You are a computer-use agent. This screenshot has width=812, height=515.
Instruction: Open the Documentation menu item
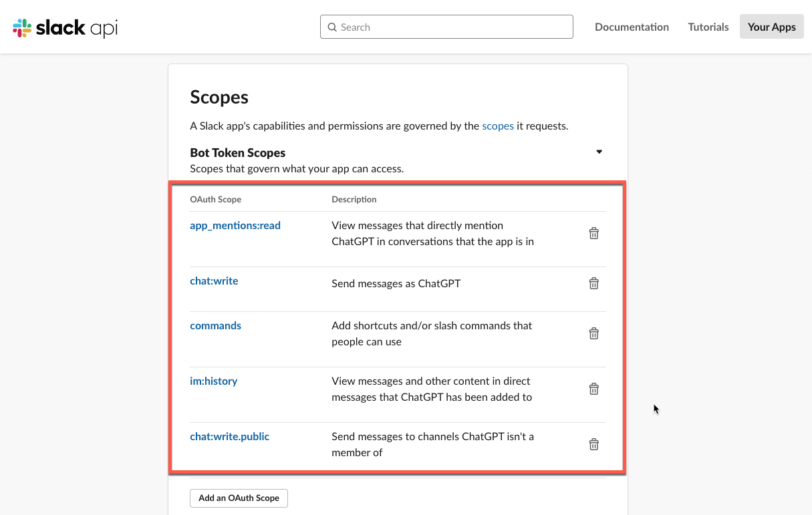632,27
